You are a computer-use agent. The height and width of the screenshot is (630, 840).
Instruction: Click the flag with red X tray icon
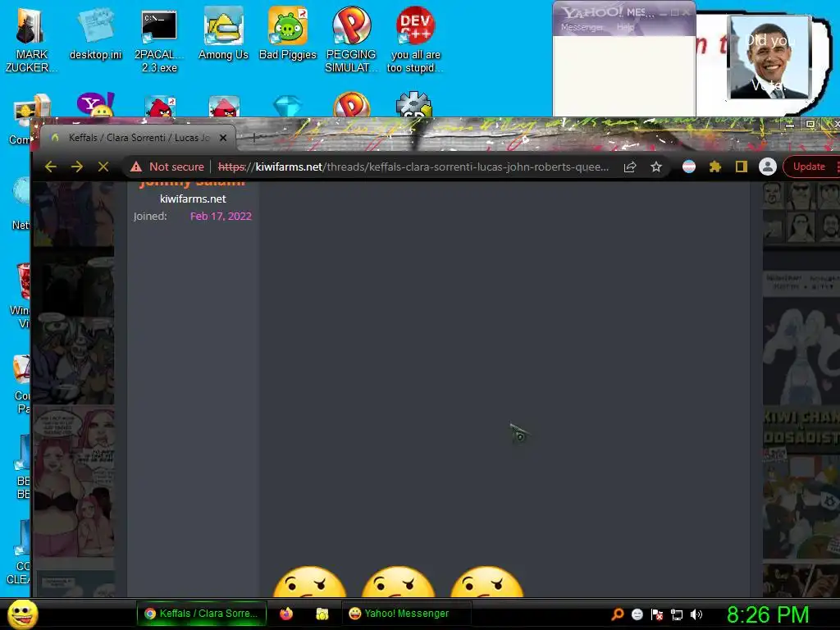tap(657, 614)
